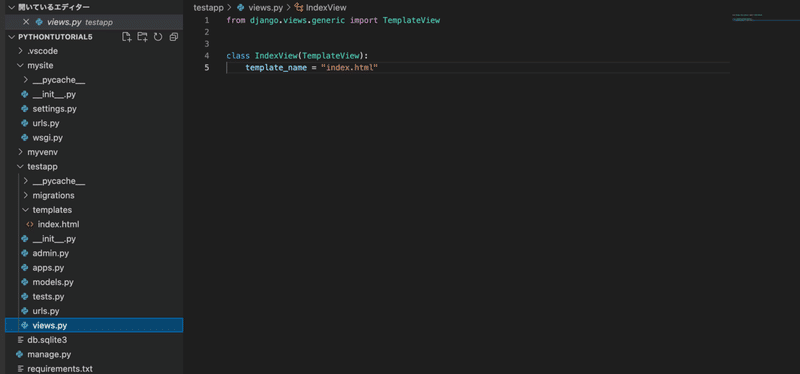800x374 pixels.
Task: Select views.py entry in open editors
Action: tap(94, 22)
